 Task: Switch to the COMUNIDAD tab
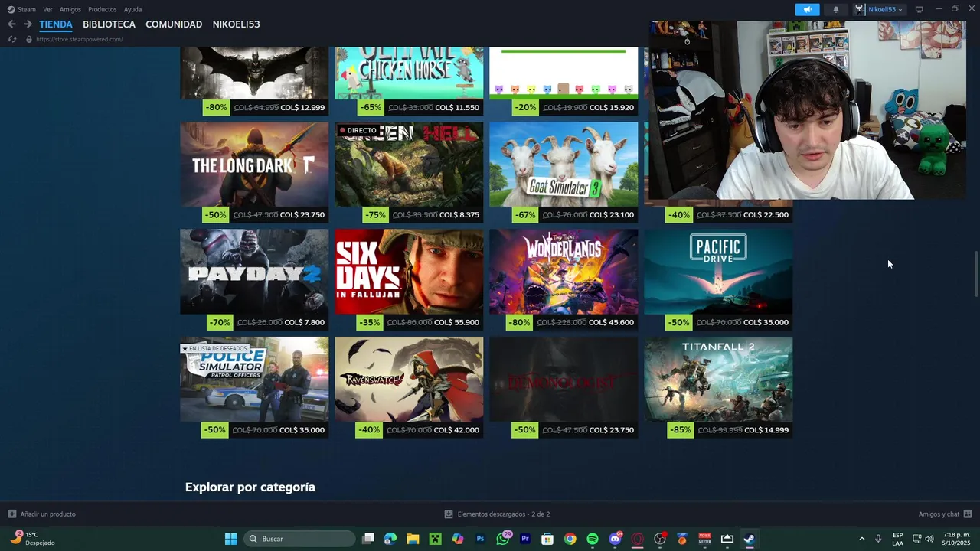point(174,24)
